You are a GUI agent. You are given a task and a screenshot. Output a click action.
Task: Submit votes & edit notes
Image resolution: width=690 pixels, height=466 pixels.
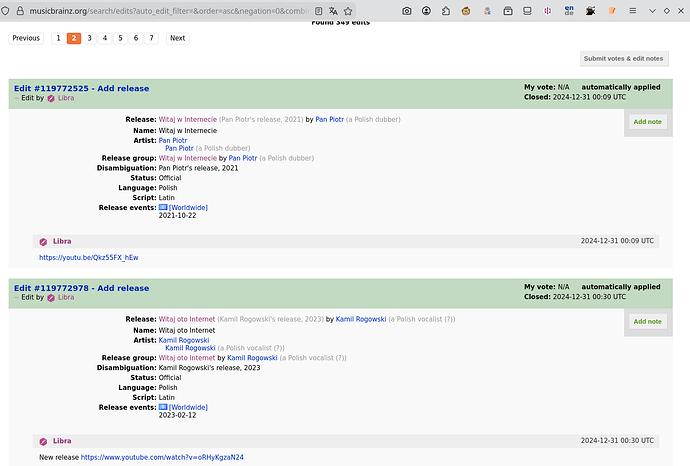click(x=624, y=59)
